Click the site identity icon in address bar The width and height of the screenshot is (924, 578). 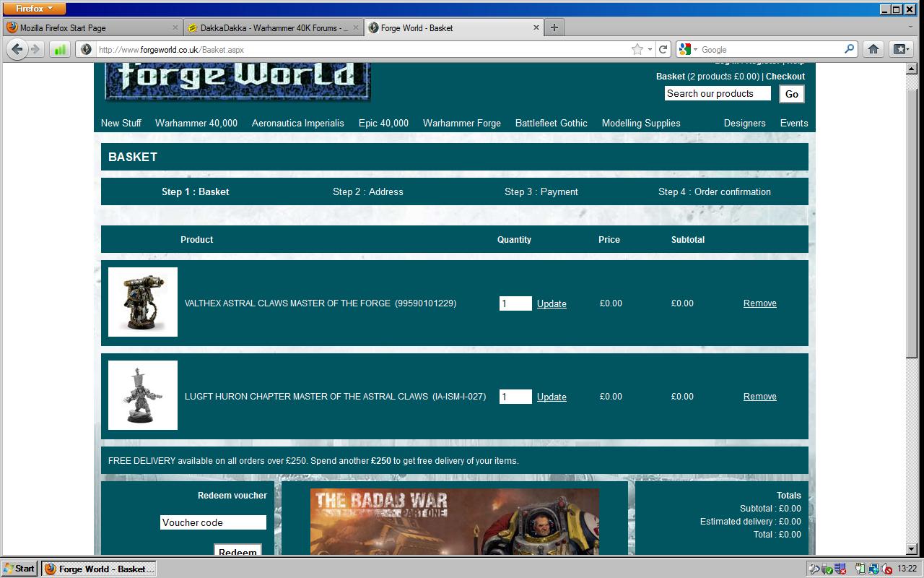(87, 49)
